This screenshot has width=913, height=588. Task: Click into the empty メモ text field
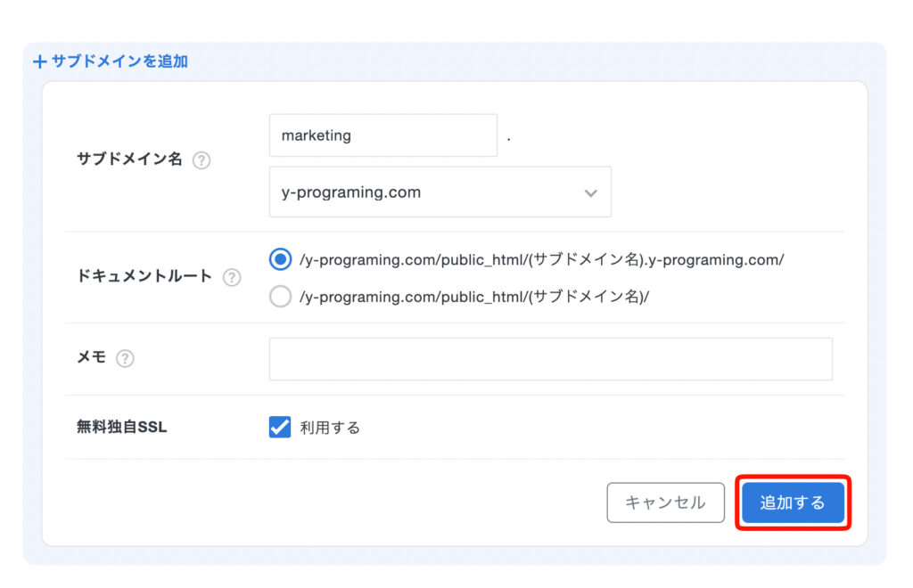(550, 359)
